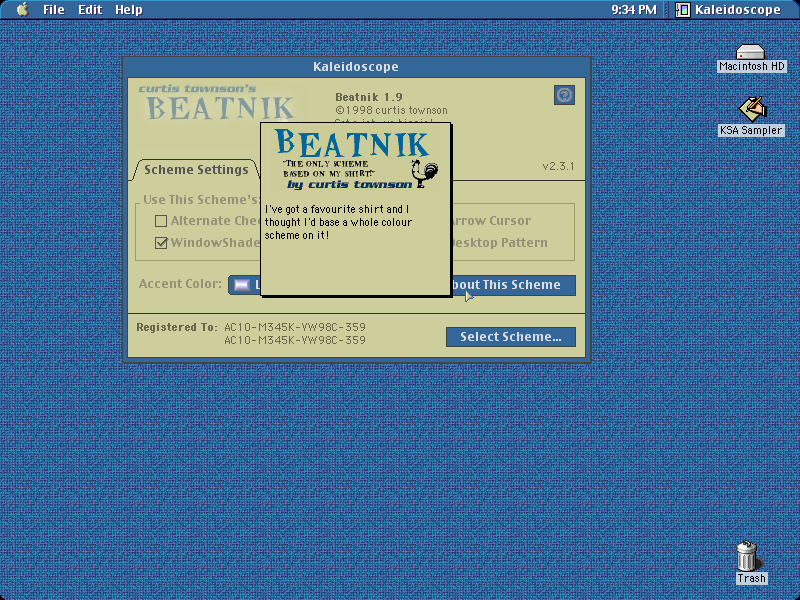Viewport: 800px width, 600px height.
Task: Click the 'Use This Scheme's' group label
Action: tap(202, 199)
